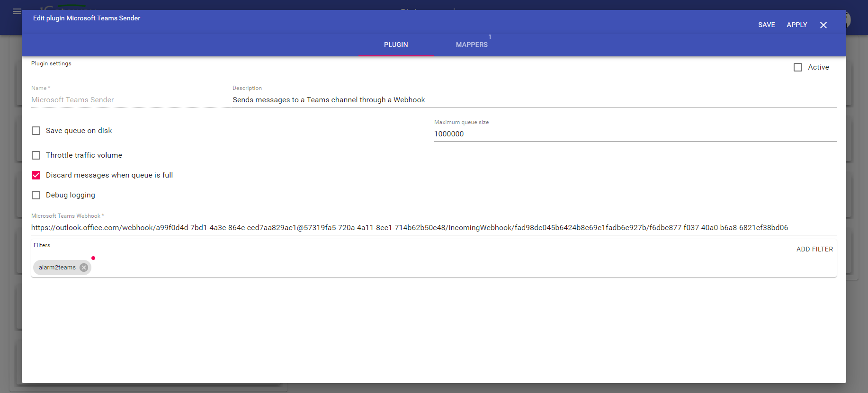Remove the alarm2teams filter chip
Screen dimensions: 868x393
coord(84,268)
